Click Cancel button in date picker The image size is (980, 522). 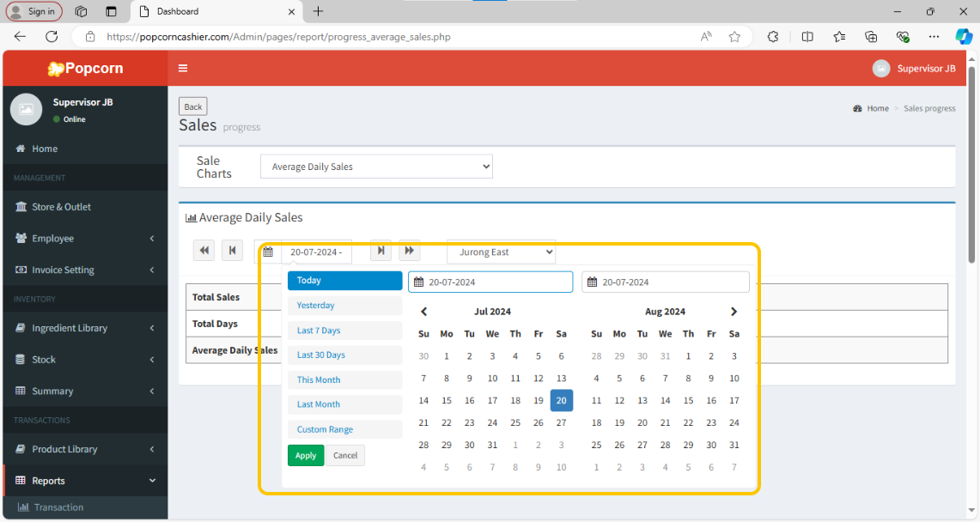pos(345,455)
